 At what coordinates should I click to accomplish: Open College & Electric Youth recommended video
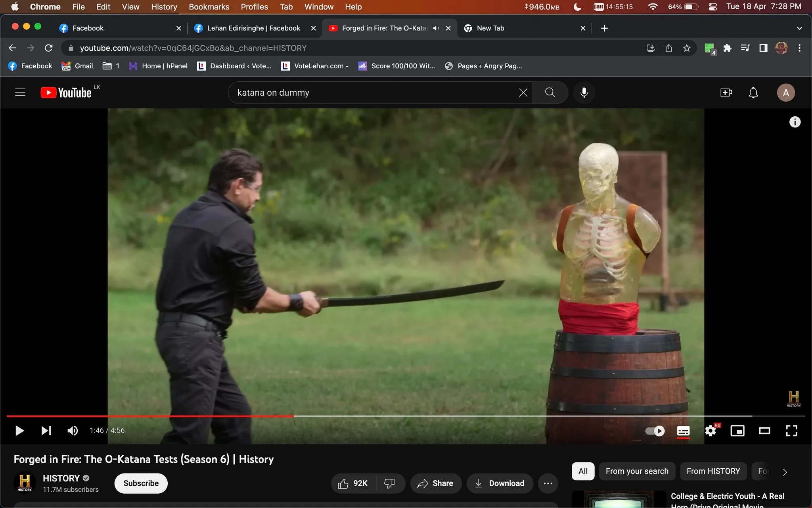727,500
